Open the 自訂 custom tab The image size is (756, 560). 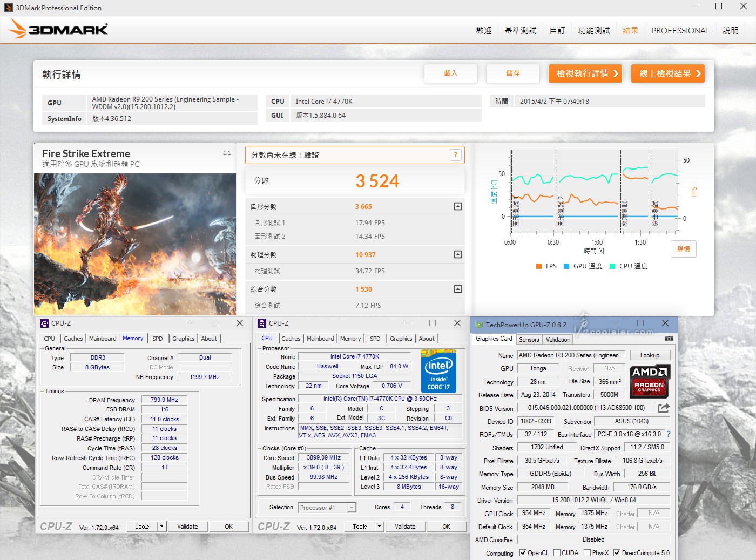[557, 31]
